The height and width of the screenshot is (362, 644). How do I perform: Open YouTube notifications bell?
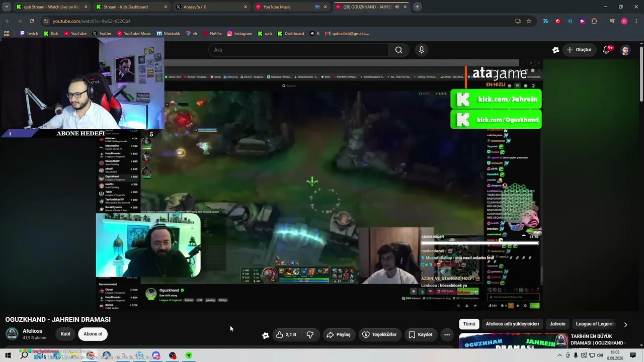coord(607,50)
